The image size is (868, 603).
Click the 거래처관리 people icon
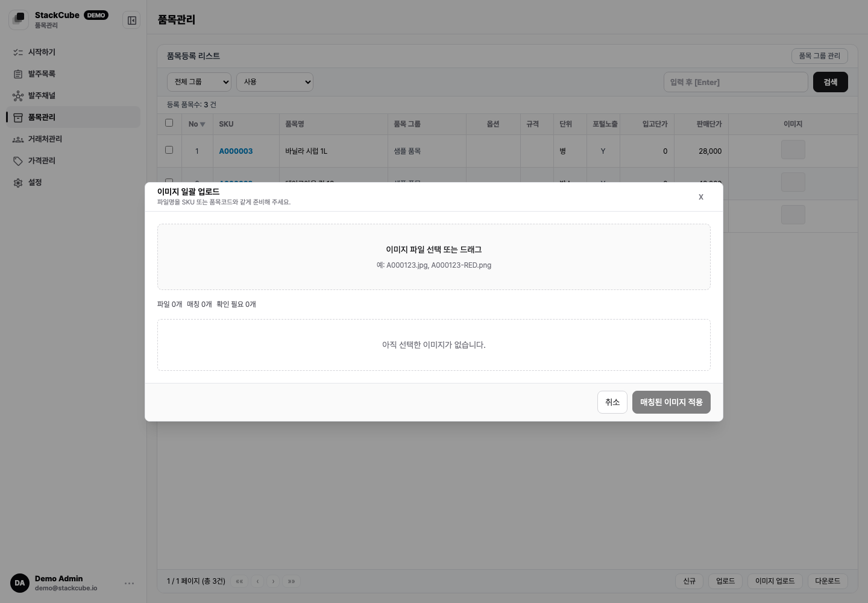[18, 139]
